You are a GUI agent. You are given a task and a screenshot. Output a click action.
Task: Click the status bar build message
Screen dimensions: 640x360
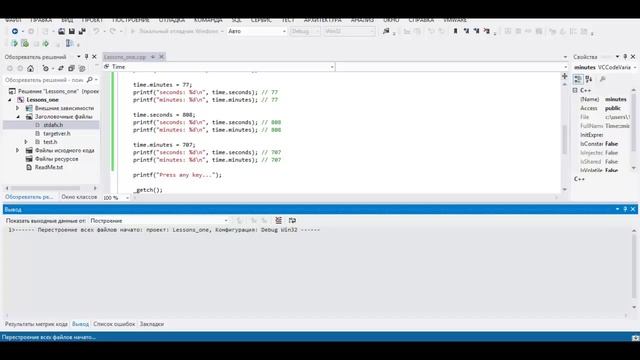tap(49, 337)
